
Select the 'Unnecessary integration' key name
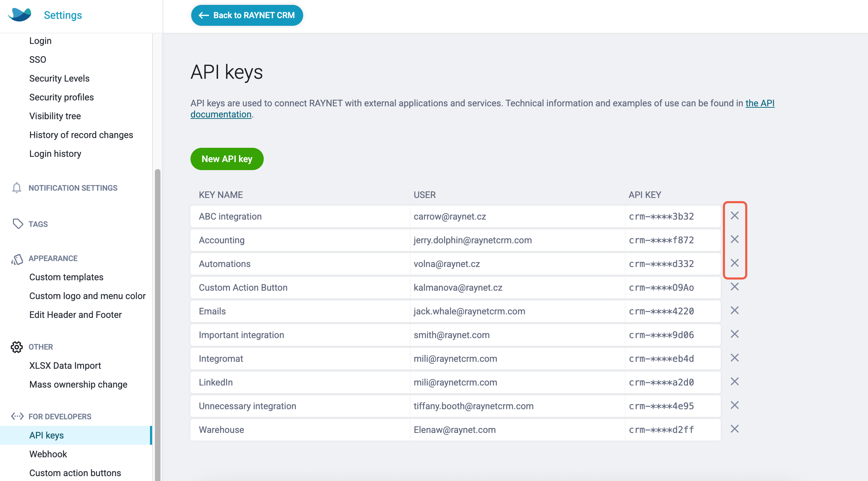pyautogui.click(x=247, y=406)
